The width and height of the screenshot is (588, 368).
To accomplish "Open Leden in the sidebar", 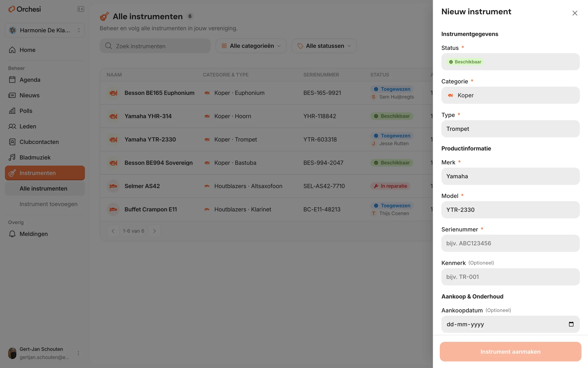I will pyautogui.click(x=45, y=127).
